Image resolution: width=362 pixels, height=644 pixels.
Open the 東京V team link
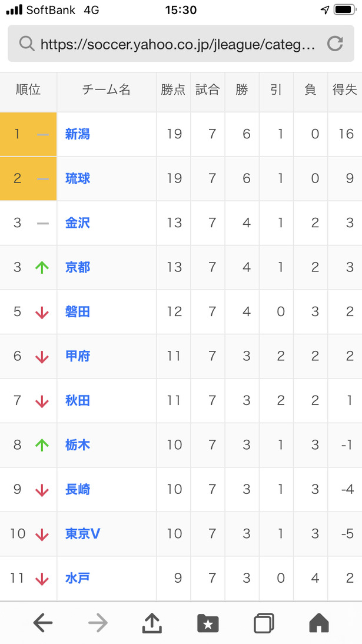click(x=82, y=533)
